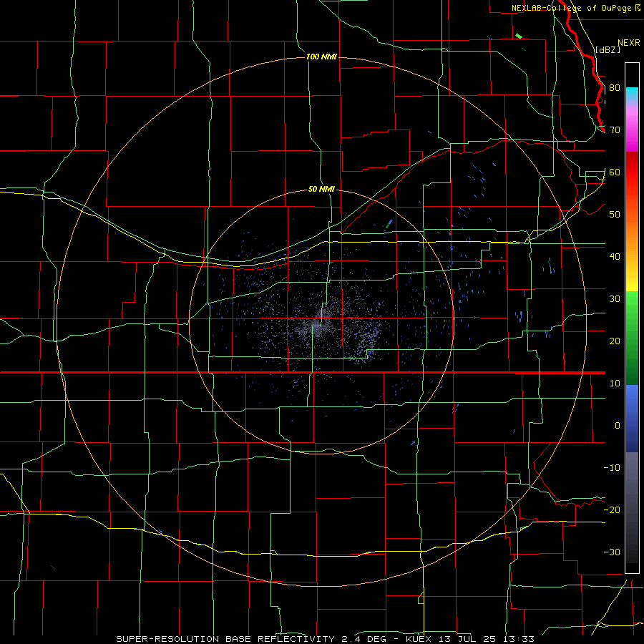Pick the green segment of the color bar
Image resolution: width=644 pixels, height=644 pixels.
click(632, 338)
